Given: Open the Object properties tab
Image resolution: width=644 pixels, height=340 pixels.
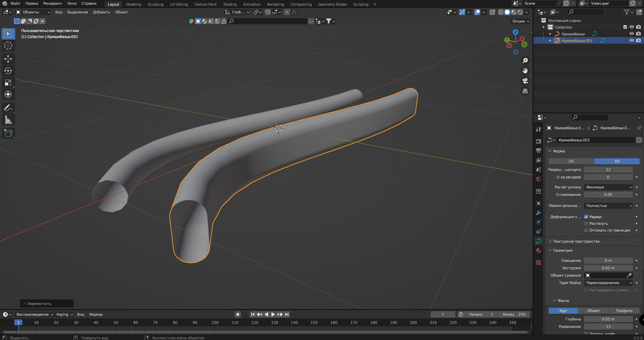Looking at the screenshot, I should (539, 203).
